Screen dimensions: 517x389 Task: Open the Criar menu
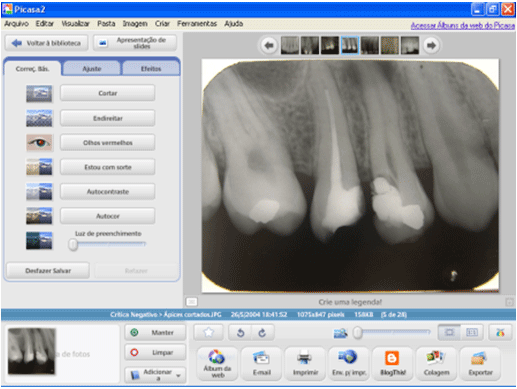tap(162, 24)
